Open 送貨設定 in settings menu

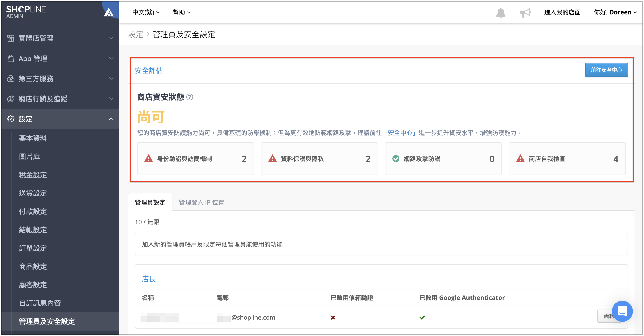pyautogui.click(x=33, y=193)
